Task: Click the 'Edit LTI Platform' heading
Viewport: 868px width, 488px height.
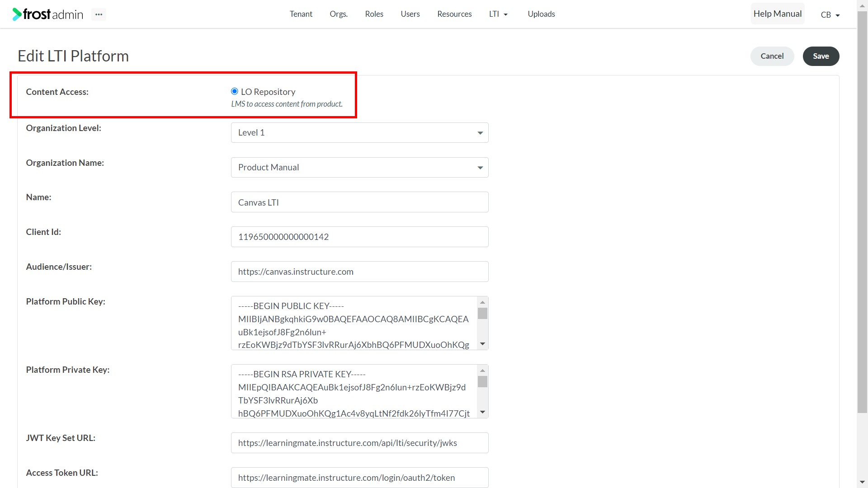Action: click(x=73, y=56)
